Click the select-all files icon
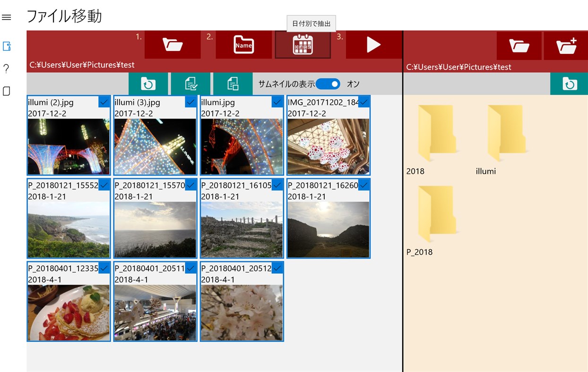Viewport: 588px width, 372px height. (190, 83)
